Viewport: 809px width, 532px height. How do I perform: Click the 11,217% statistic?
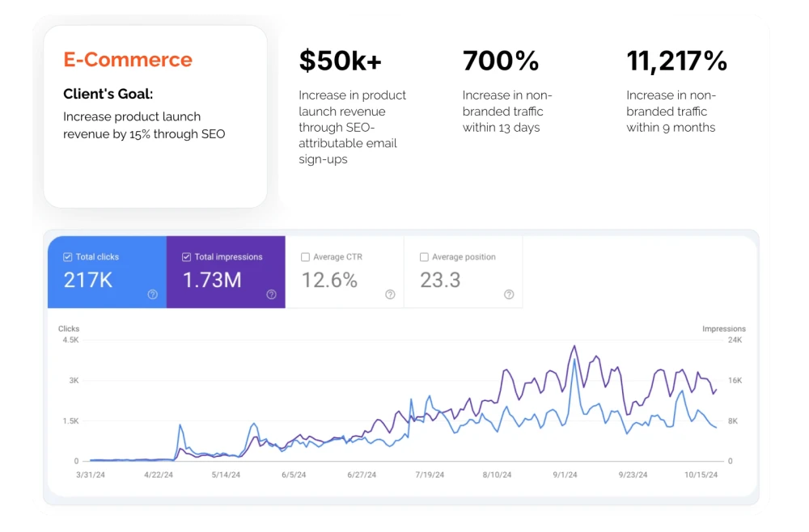676,61
